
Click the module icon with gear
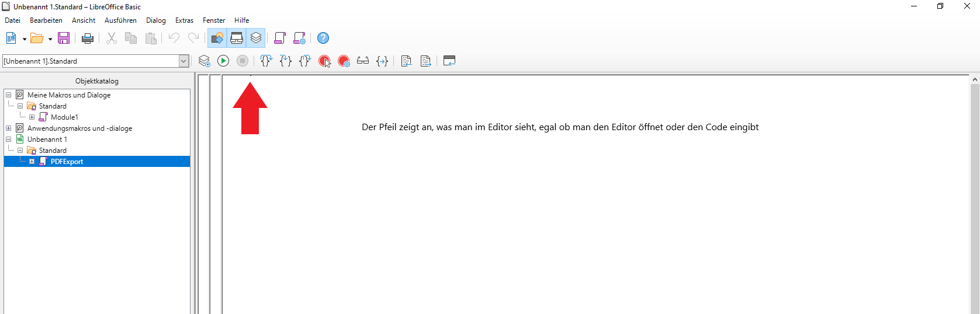tap(299, 39)
